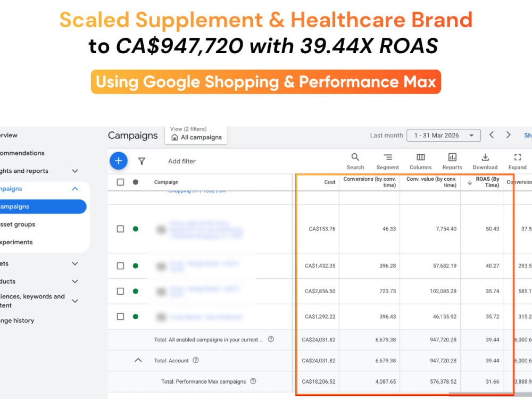Screen dimensions: 532x399
Task: Open the filter funnel icon
Action: coord(142,161)
